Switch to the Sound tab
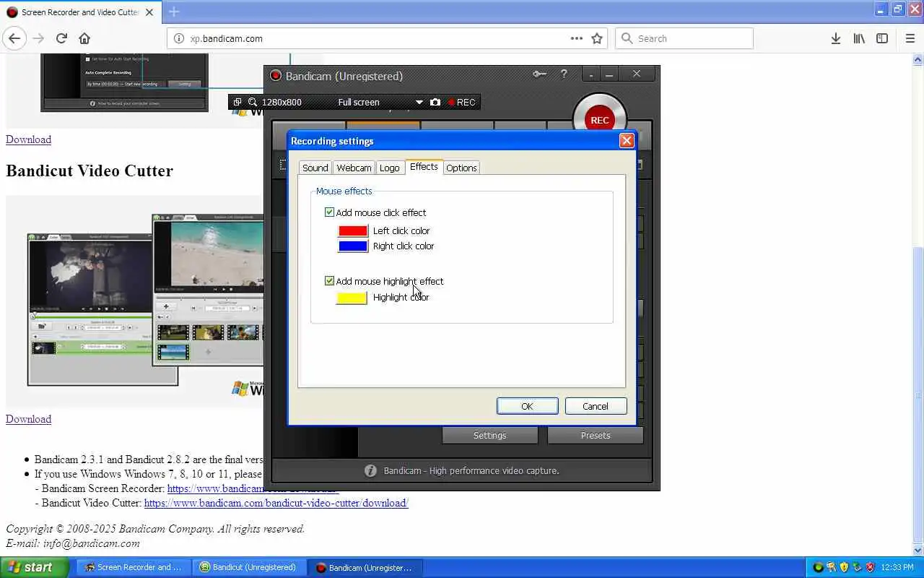Image resolution: width=924 pixels, height=578 pixels. [x=315, y=168]
